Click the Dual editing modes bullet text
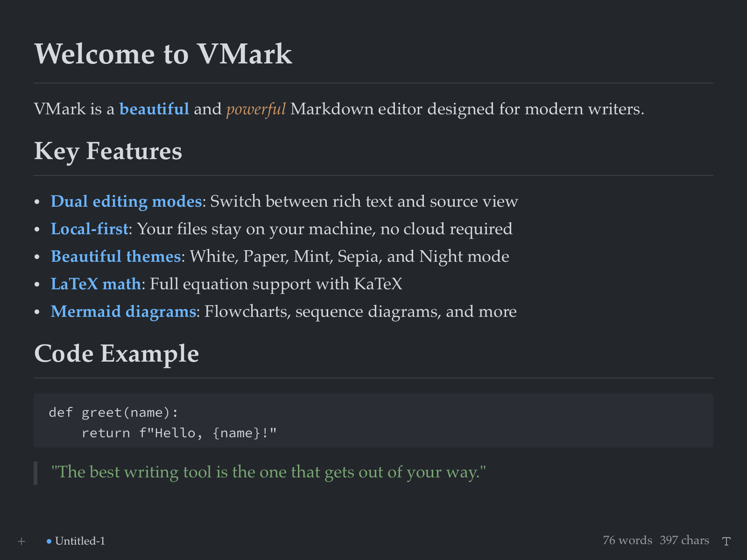Screen dimensions: 747x560 (126, 201)
